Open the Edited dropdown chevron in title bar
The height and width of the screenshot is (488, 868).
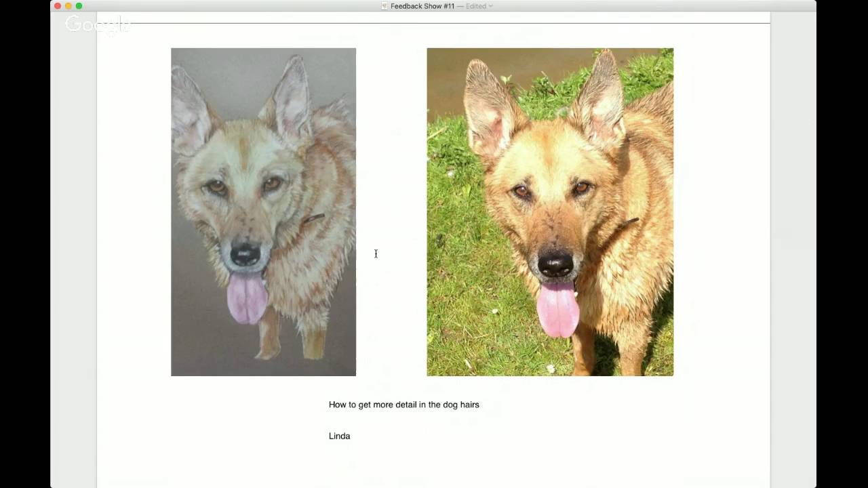click(x=490, y=6)
